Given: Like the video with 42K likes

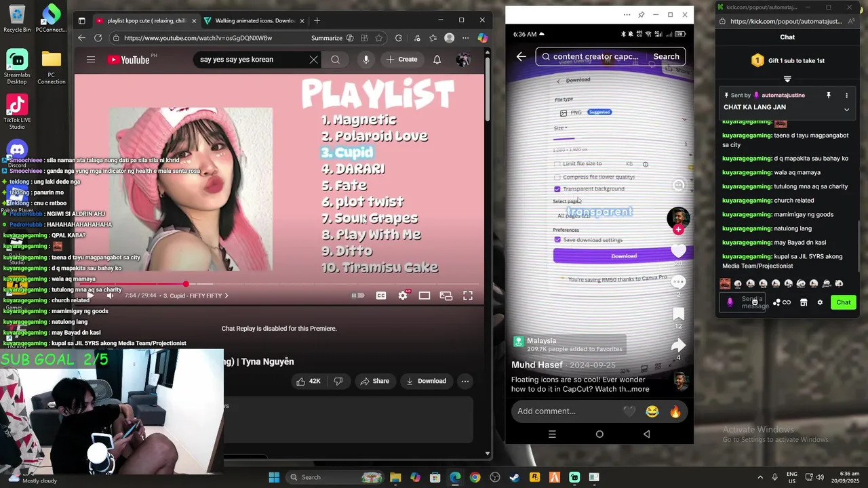Looking at the screenshot, I should (308, 381).
